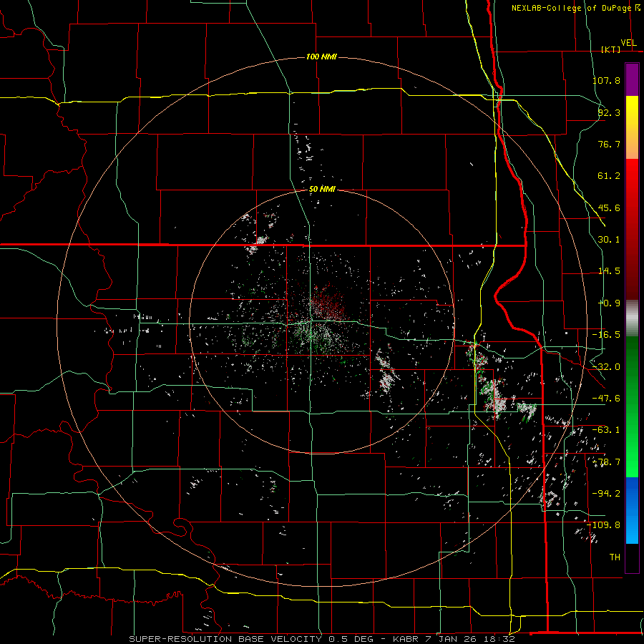Select the 107.8 value on the velocity scale

click(606, 80)
